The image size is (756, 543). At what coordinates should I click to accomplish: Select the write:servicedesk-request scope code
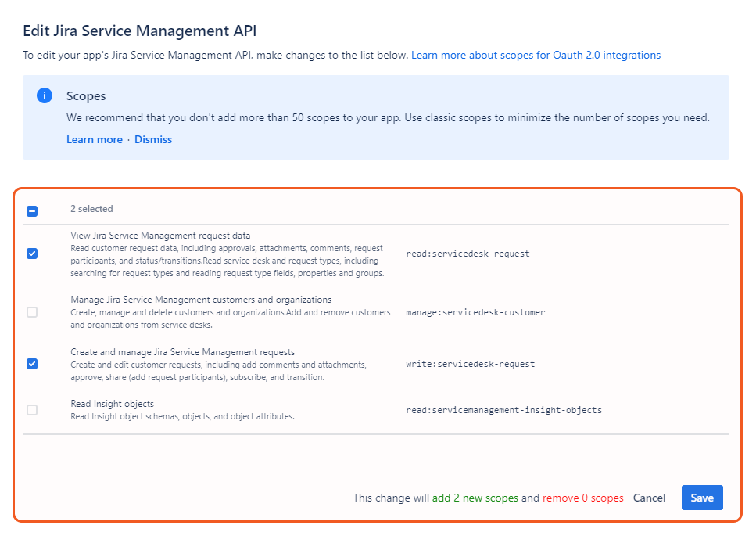tap(470, 364)
